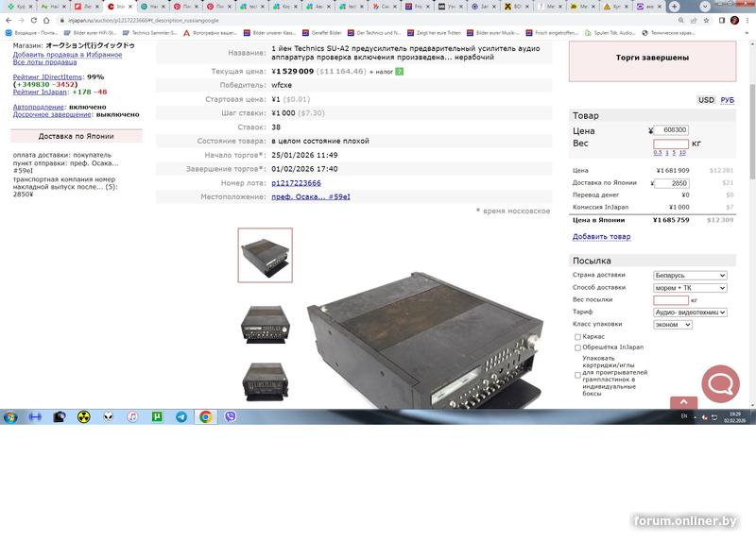
Task: Bookmark this page with the star icon
Action: [x=706, y=20]
